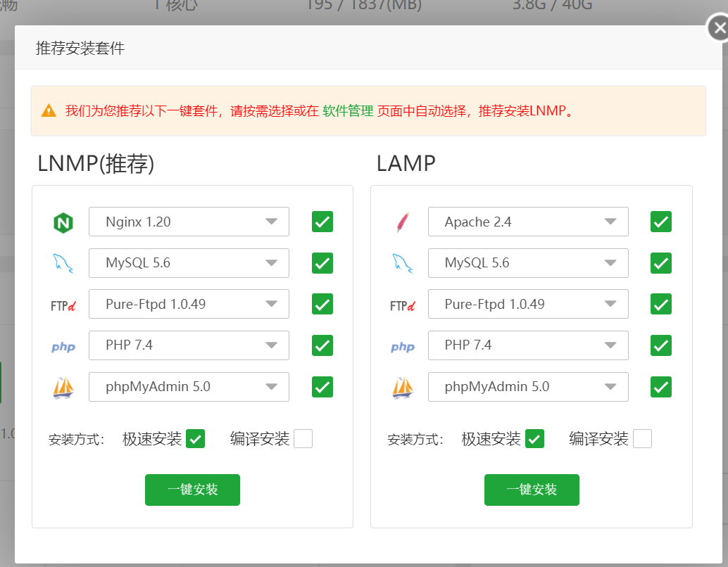
Task: Open MySQL 5.6 dropdown in LAMP
Action: pos(528,263)
